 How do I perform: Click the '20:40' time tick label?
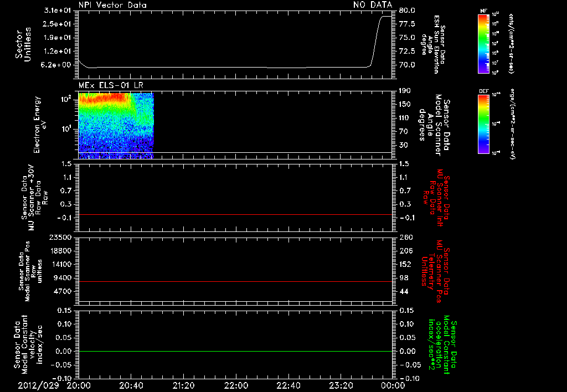click(x=131, y=385)
